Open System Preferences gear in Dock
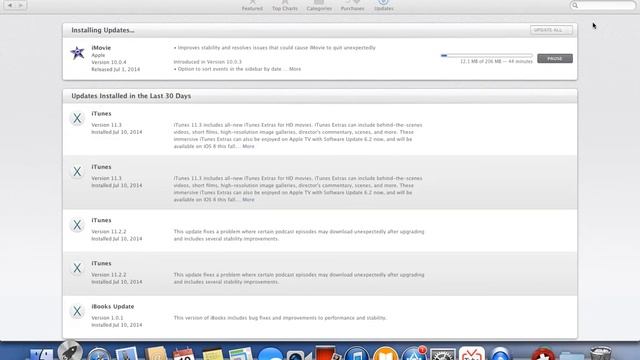 click(443, 354)
